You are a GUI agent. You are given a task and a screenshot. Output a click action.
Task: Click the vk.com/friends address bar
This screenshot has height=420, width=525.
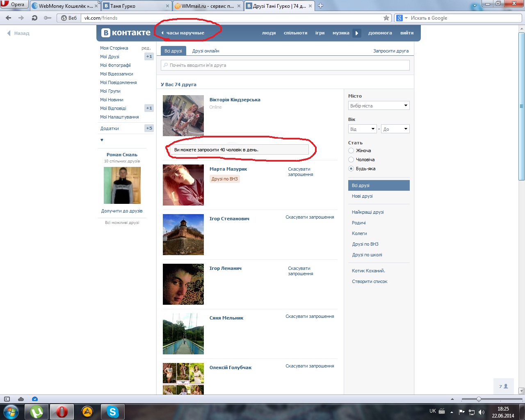233,18
